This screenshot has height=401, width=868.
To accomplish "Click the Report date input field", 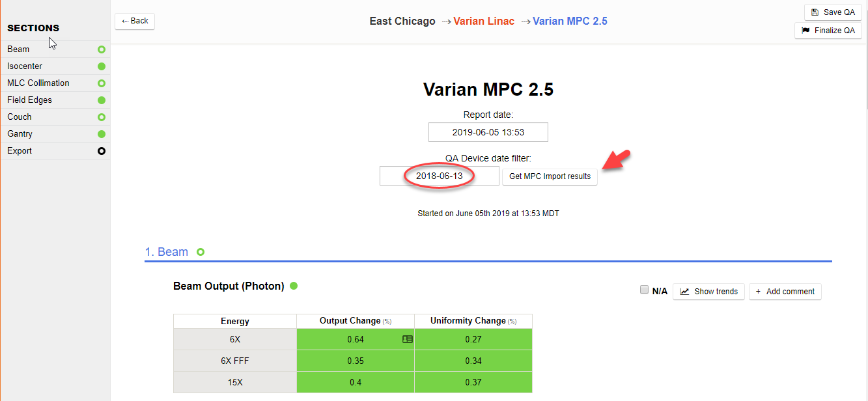I will pyautogui.click(x=488, y=132).
